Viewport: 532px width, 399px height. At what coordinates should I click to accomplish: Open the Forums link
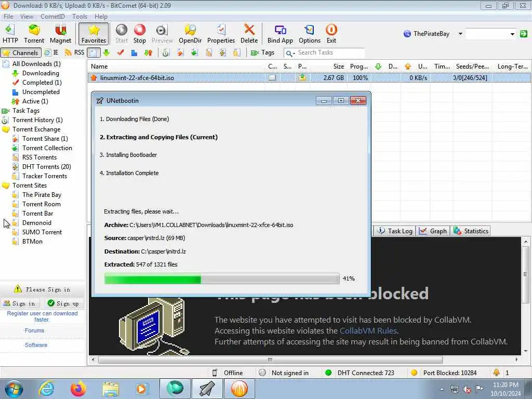[34, 330]
